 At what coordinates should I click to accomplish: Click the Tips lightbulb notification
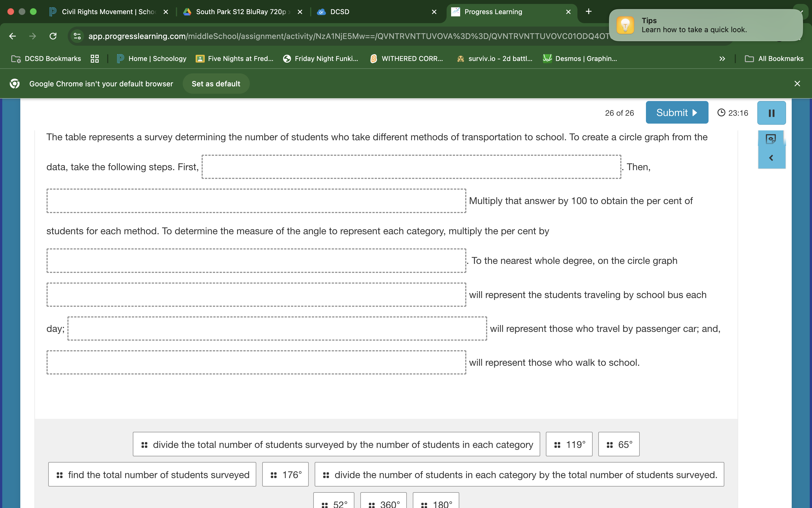706,25
